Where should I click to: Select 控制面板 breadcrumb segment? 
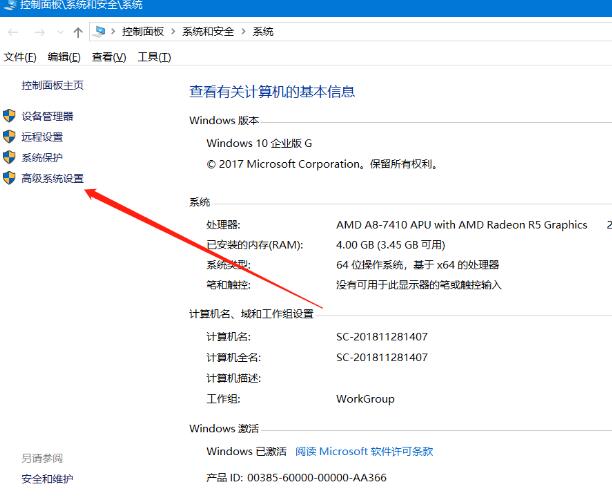[145, 32]
